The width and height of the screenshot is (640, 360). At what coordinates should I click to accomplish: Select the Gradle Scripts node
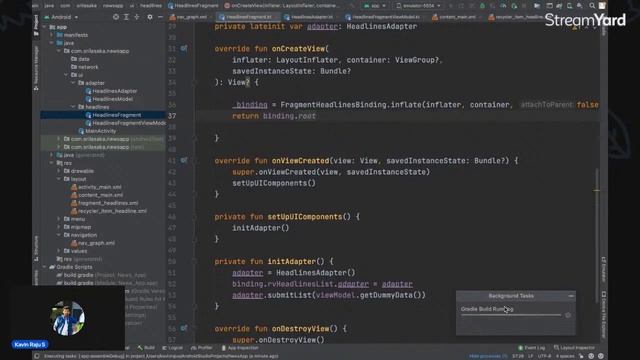click(x=71, y=267)
